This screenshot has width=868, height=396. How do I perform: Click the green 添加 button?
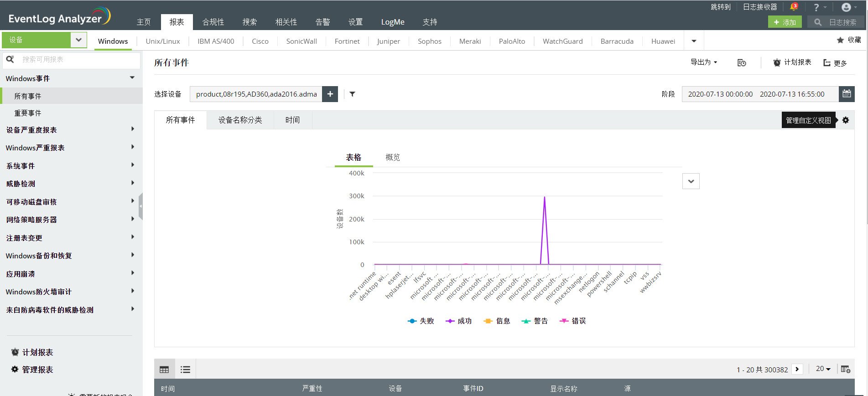point(785,22)
